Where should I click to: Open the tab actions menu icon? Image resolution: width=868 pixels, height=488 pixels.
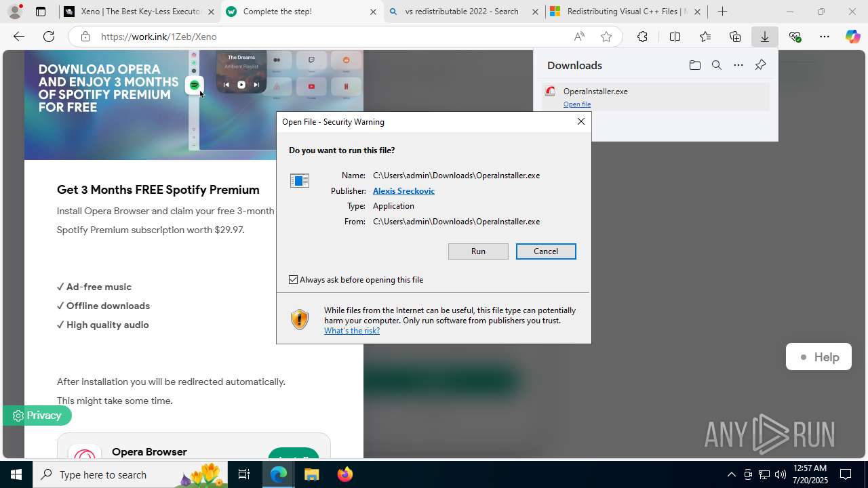tap(41, 12)
